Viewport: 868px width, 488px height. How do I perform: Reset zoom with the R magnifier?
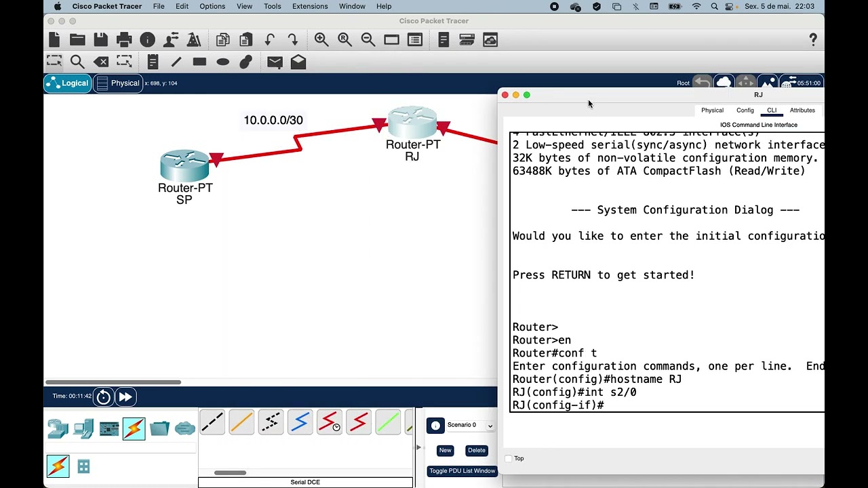(x=344, y=40)
